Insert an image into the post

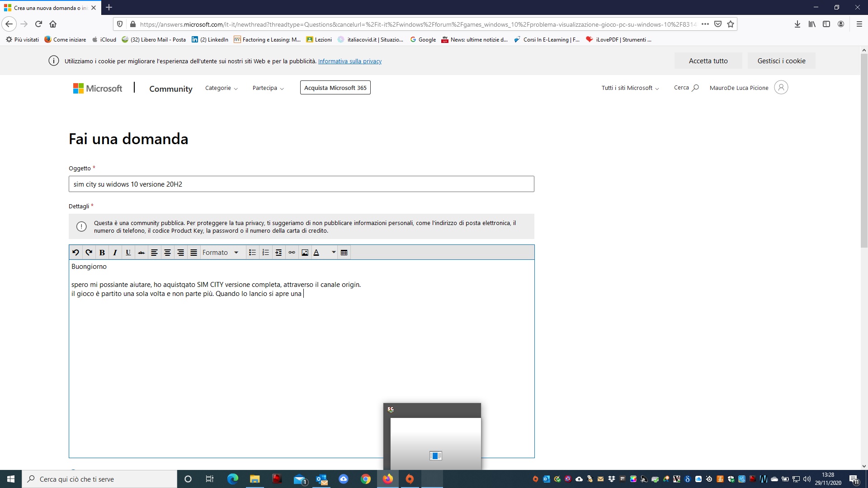[x=305, y=253]
